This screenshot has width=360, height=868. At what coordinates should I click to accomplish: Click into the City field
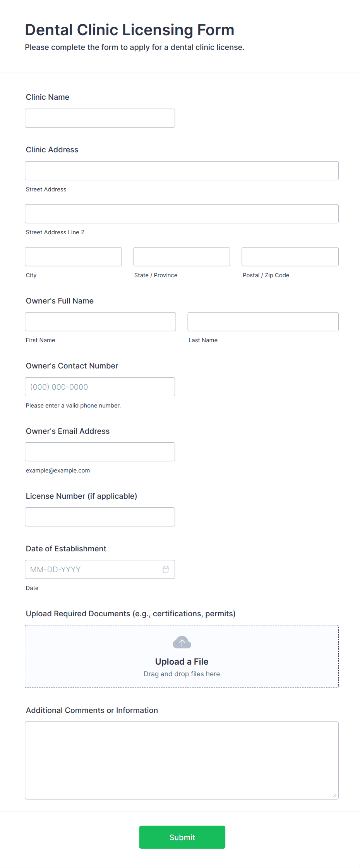(x=74, y=257)
